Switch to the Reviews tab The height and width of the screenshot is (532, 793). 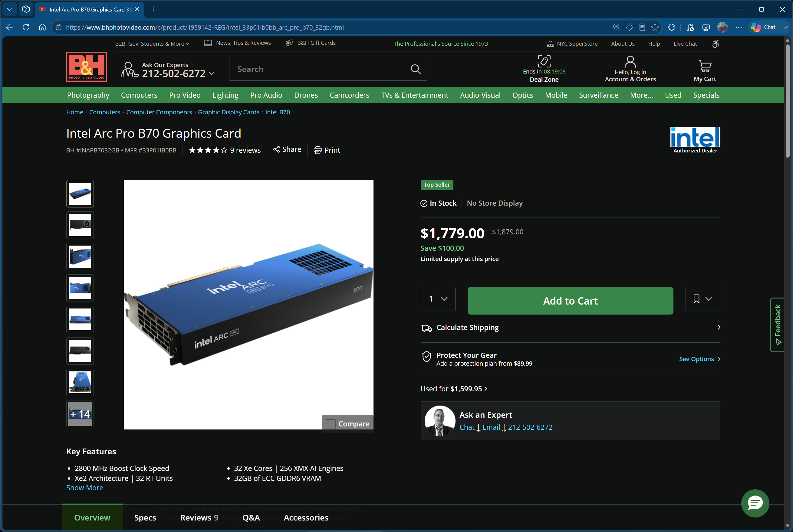199,517
